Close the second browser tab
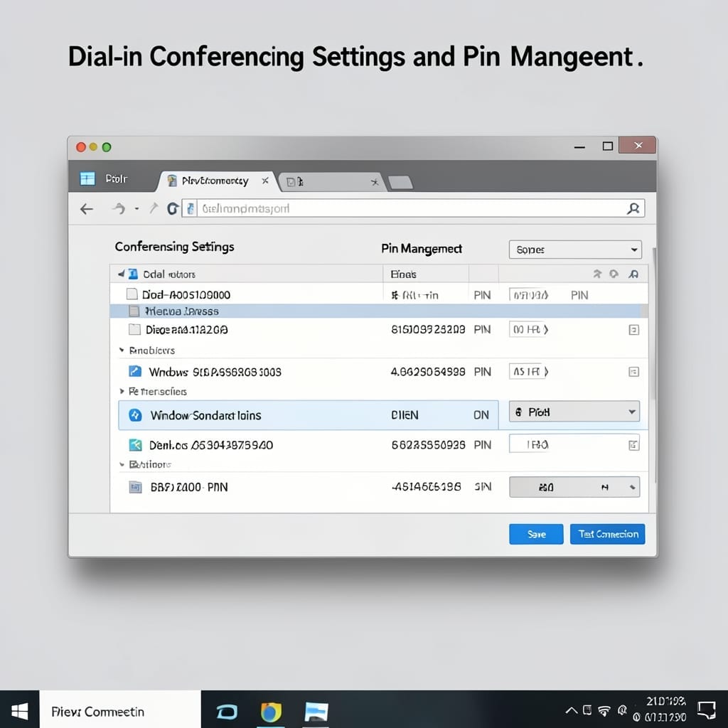Image resolution: width=728 pixels, height=728 pixels. tap(375, 182)
